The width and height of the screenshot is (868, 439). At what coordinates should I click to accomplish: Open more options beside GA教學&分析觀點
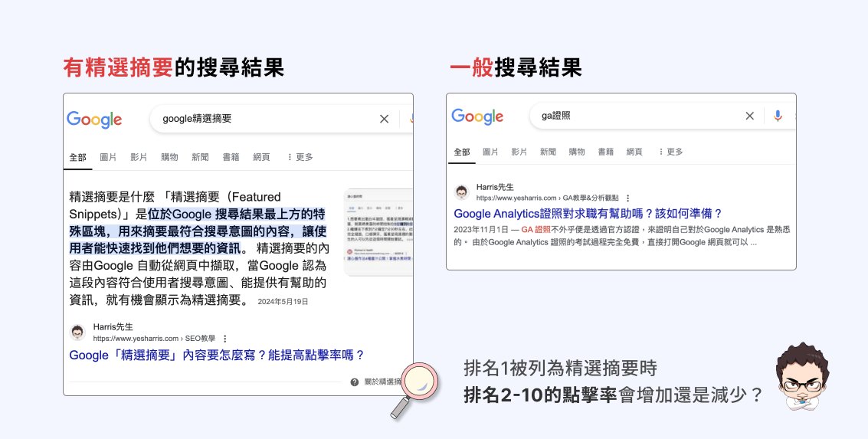pos(627,198)
